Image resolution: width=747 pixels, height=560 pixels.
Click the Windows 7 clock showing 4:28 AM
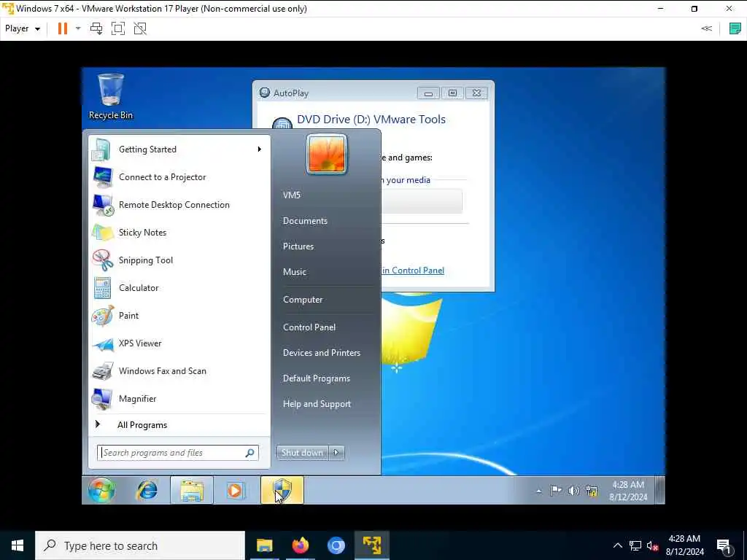pos(628,491)
